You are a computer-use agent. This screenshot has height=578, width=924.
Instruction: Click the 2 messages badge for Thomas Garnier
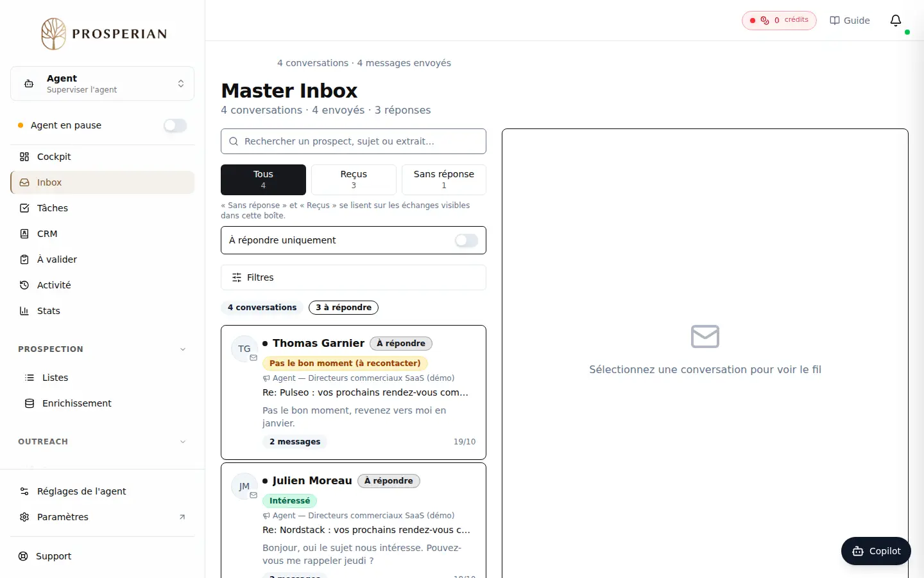click(295, 442)
